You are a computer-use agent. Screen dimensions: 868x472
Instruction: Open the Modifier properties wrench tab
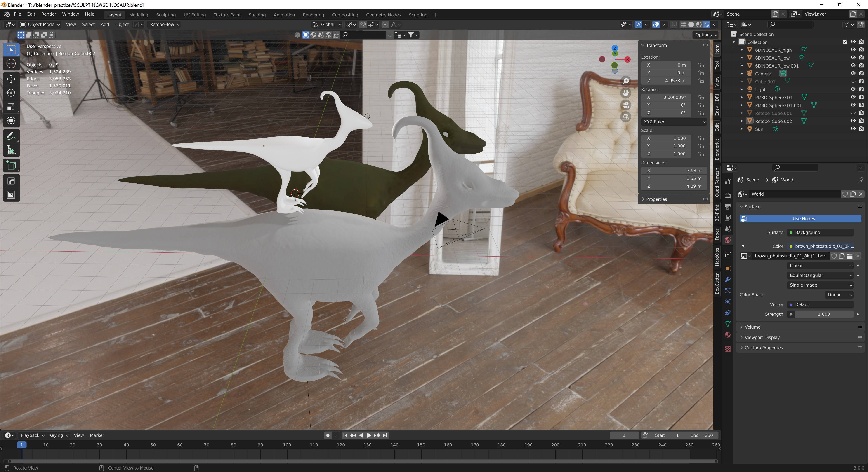pyautogui.click(x=728, y=279)
